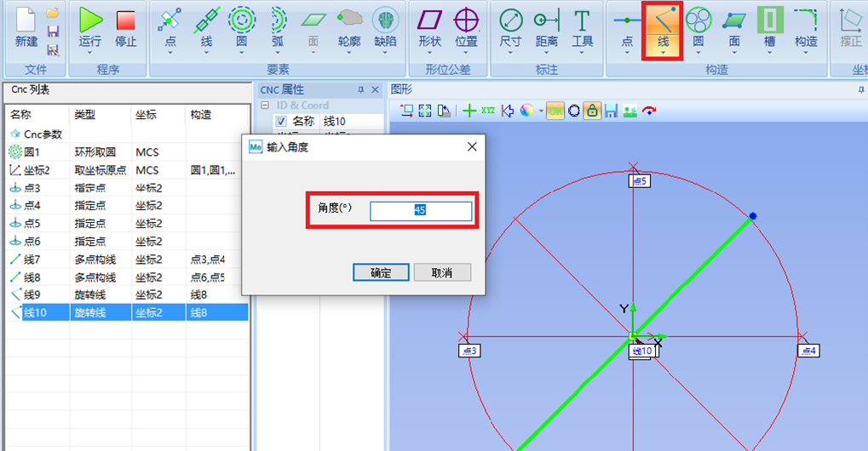Open the color wheel dropdown arrow
868x451 pixels.
540,111
